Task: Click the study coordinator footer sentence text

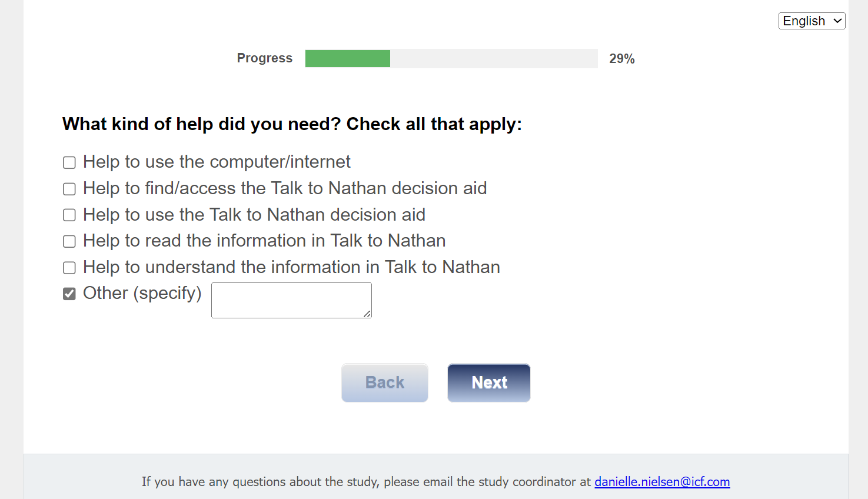Action: coord(366,482)
